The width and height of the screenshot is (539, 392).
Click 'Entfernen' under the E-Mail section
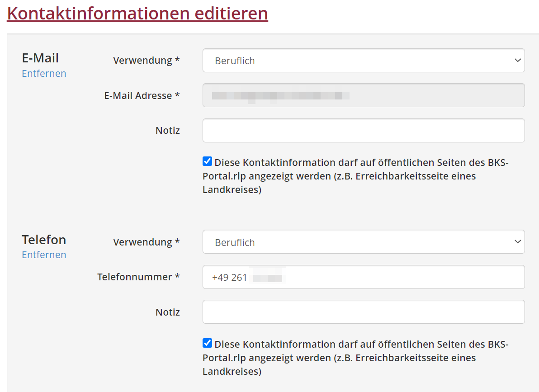tap(44, 73)
